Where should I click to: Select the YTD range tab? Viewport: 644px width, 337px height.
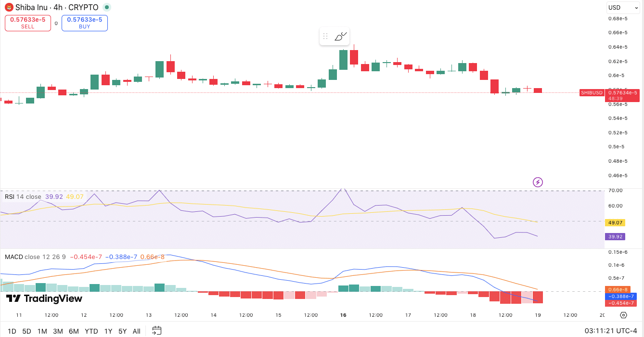pyautogui.click(x=91, y=331)
